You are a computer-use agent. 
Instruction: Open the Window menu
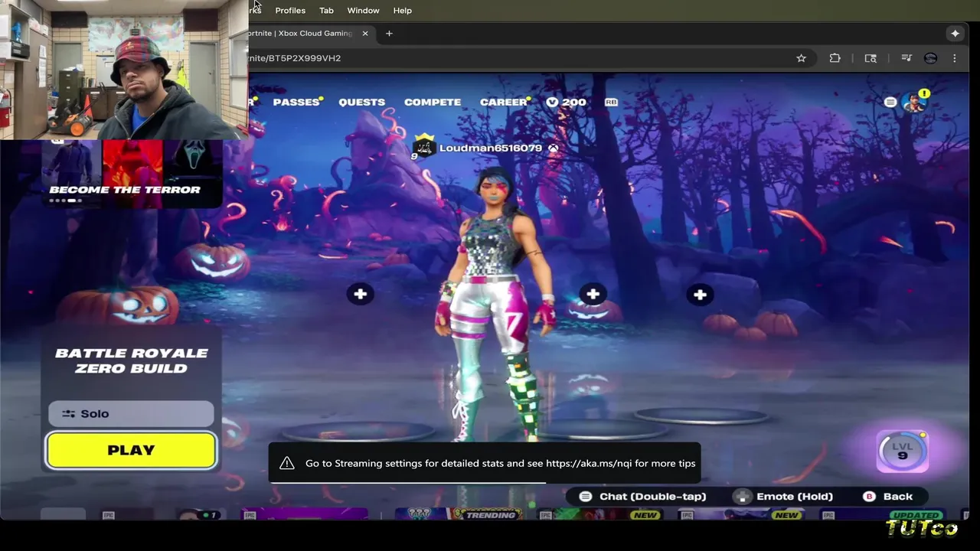[x=363, y=11]
